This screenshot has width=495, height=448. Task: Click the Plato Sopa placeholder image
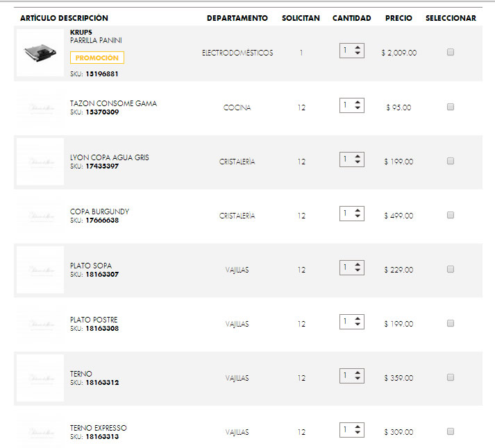(40, 269)
